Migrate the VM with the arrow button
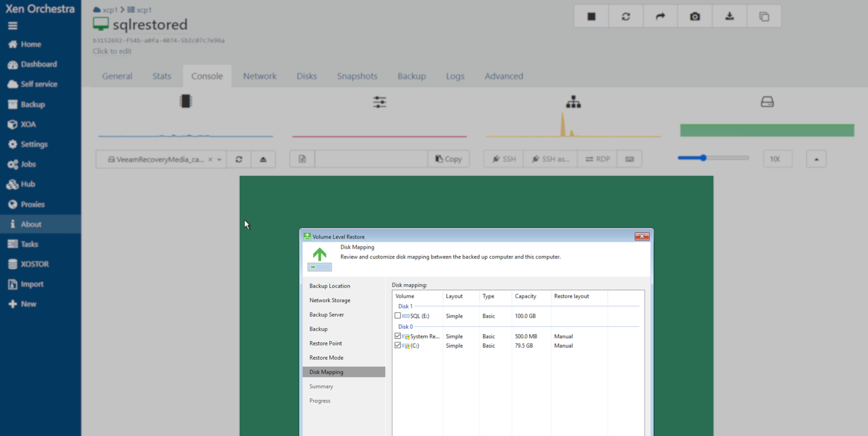This screenshot has width=868, height=436. click(660, 17)
